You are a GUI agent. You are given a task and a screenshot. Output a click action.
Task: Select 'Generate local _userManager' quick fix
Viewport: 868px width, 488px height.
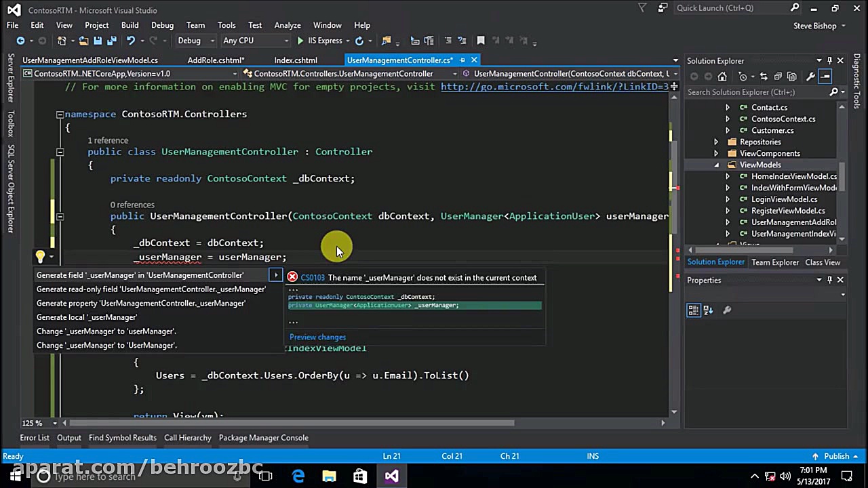point(87,317)
